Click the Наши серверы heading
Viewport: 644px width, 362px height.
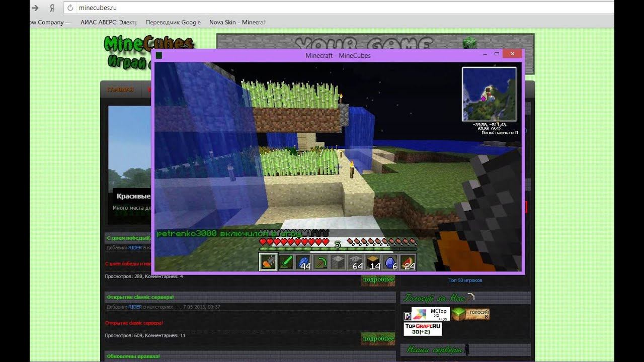pyautogui.click(x=434, y=350)
